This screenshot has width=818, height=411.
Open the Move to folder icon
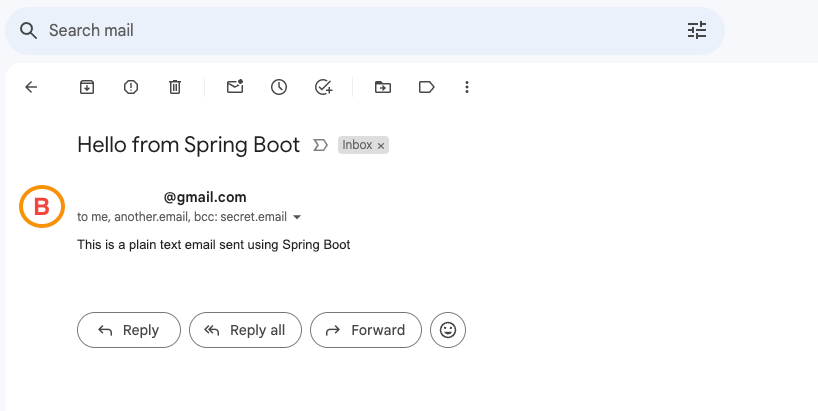383,87
